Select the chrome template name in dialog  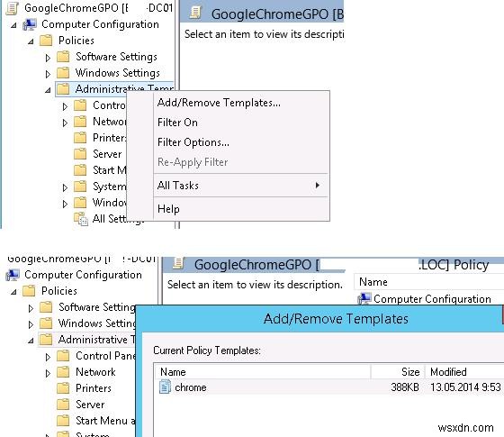coord(191,387)
